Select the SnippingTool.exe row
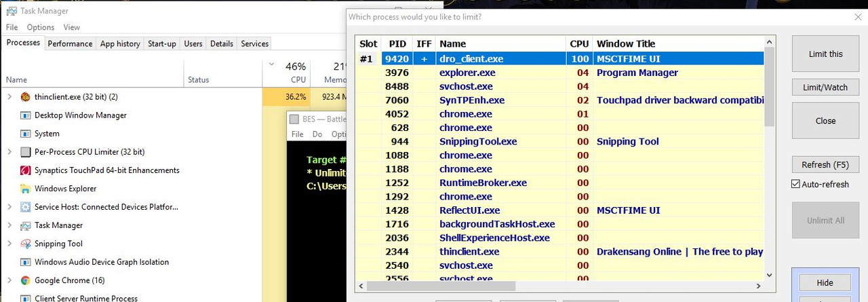Screen dimensions: 868x302 pyautogui.click(x=560, y=142)
